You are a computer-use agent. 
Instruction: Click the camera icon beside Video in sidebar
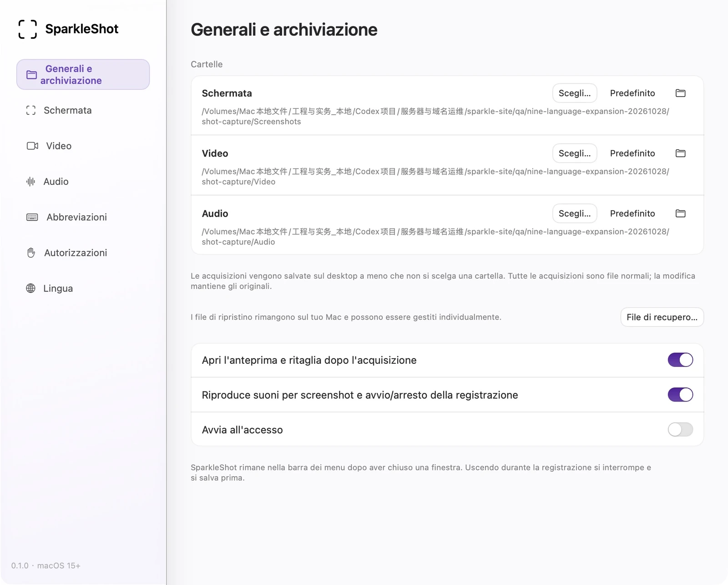click(32, 146)
